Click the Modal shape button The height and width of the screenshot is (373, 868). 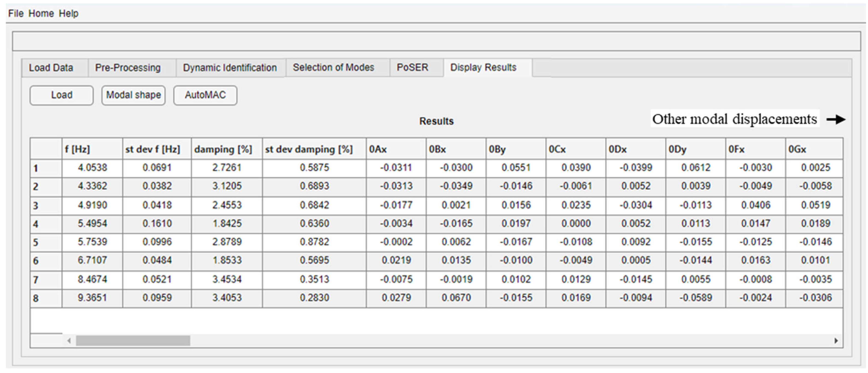tap(133, 95)
